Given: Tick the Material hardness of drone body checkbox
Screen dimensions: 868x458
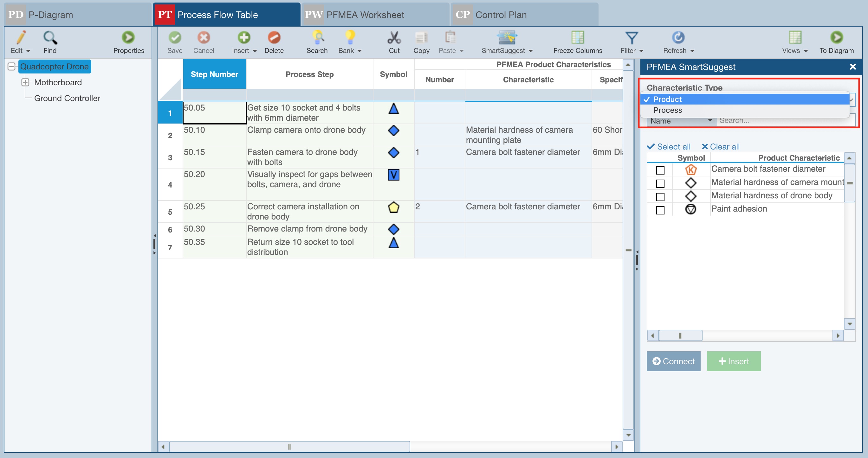Looking at the screenshot, I should pos(660,197).
